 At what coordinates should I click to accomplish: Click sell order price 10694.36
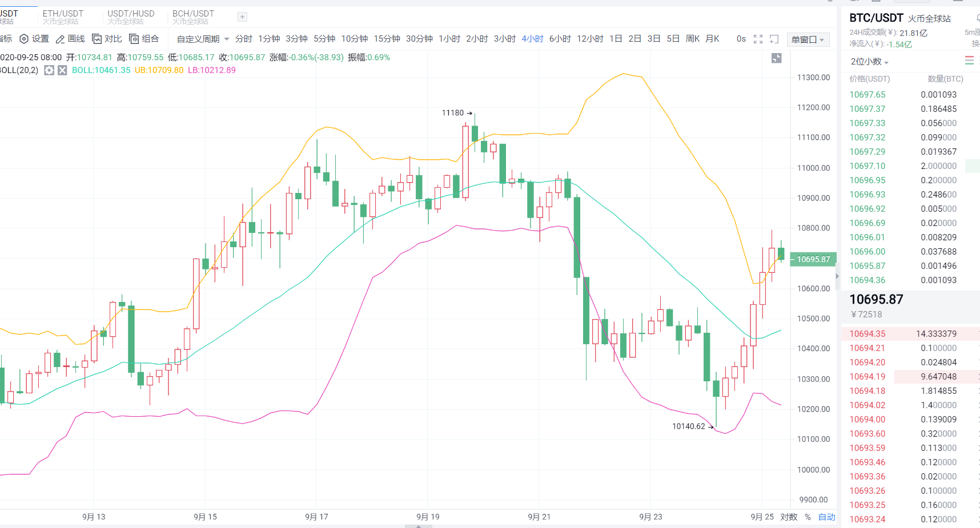pos(867,280)
